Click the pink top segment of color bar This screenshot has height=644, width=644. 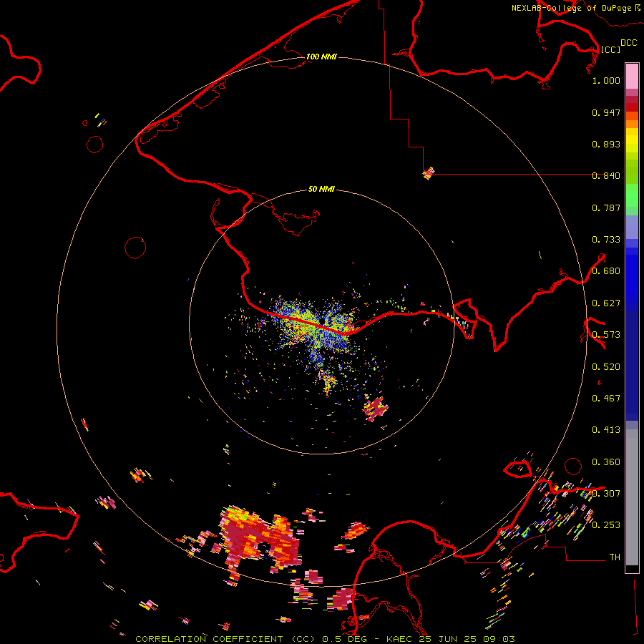point(632,77)
